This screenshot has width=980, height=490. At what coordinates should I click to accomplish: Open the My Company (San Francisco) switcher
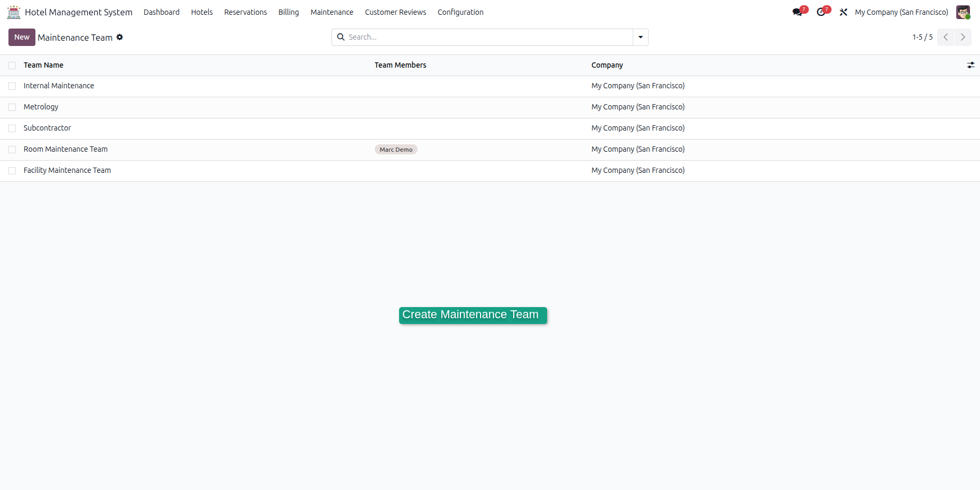[x=901, y=12]
